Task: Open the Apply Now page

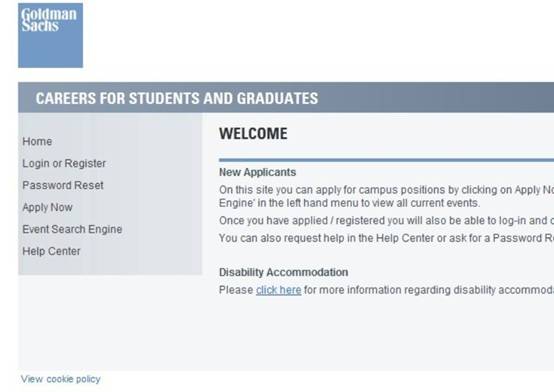Action: point(47,207)
